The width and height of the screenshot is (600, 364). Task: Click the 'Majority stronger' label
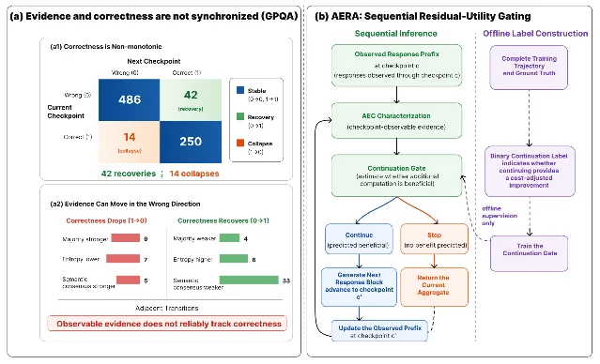click(85, 239)
